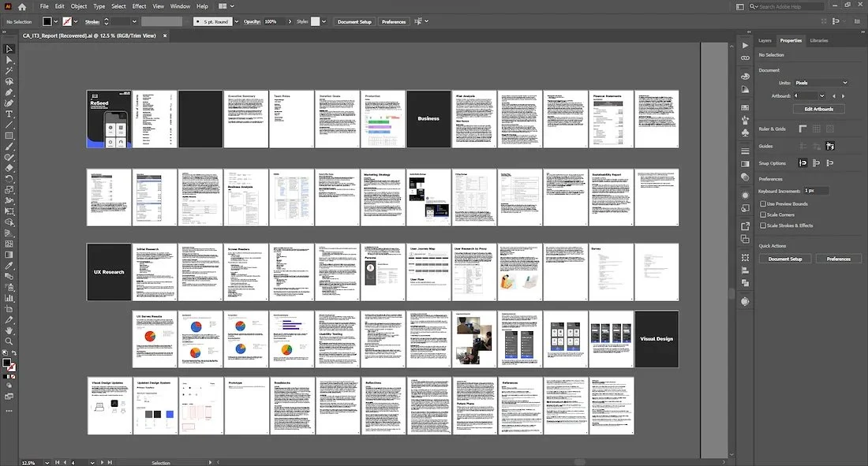Viewport: 868px width, 466px height.
Task: Select the Magic Wand tool
Action: click(x=9, y=70)
